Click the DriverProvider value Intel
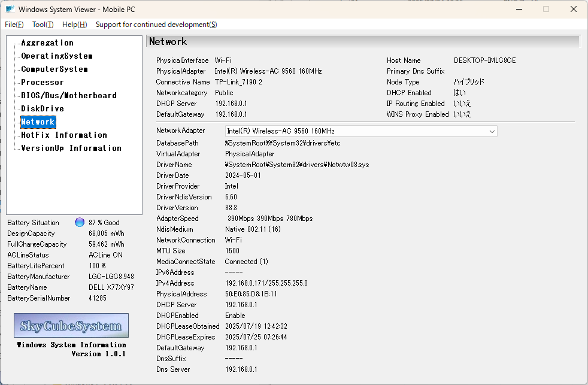The image size is (588, 385). pyautogui.click(x=231, y=186)
